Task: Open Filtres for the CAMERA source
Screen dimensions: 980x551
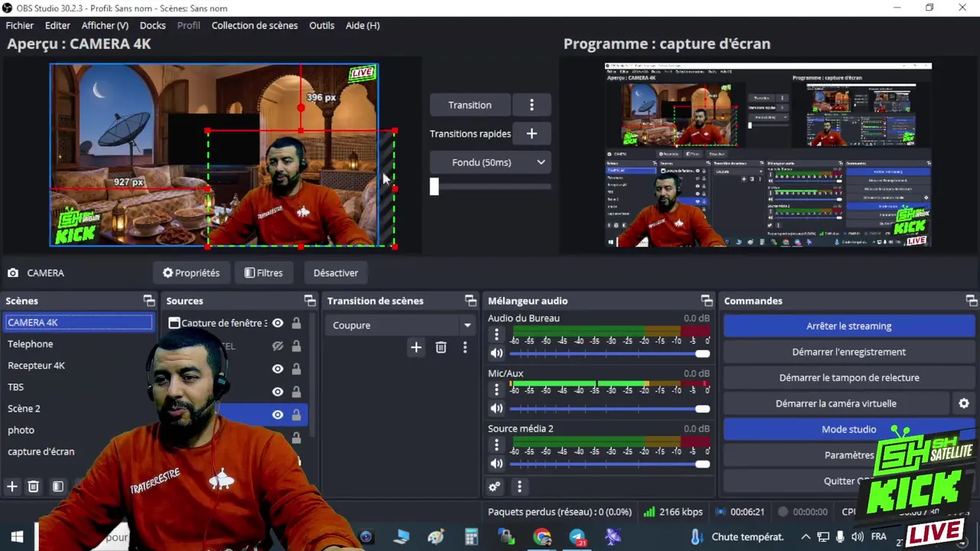Action: (x=263, y=272)
